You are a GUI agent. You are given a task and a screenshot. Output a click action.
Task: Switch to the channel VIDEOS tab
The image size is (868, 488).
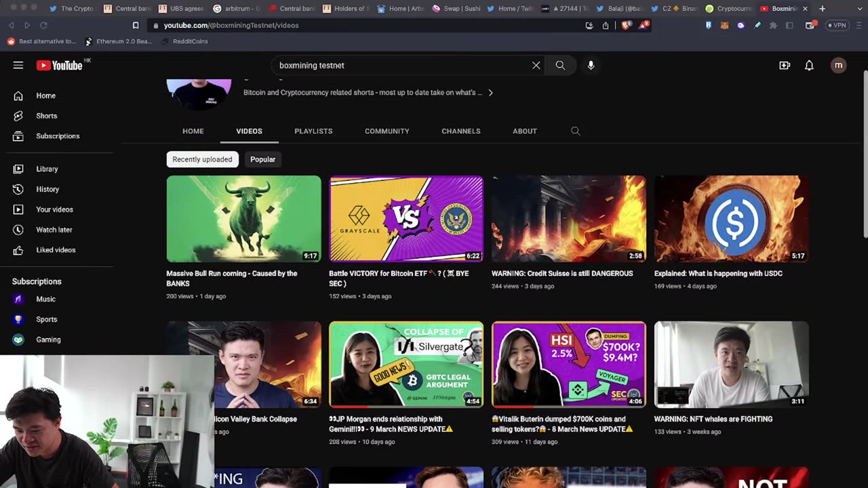(249, 131)
